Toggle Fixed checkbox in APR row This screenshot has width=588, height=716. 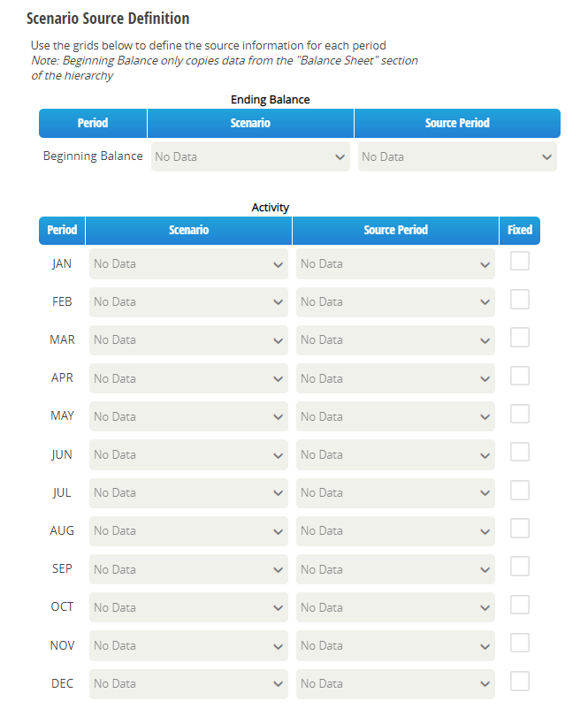[520, 376]
